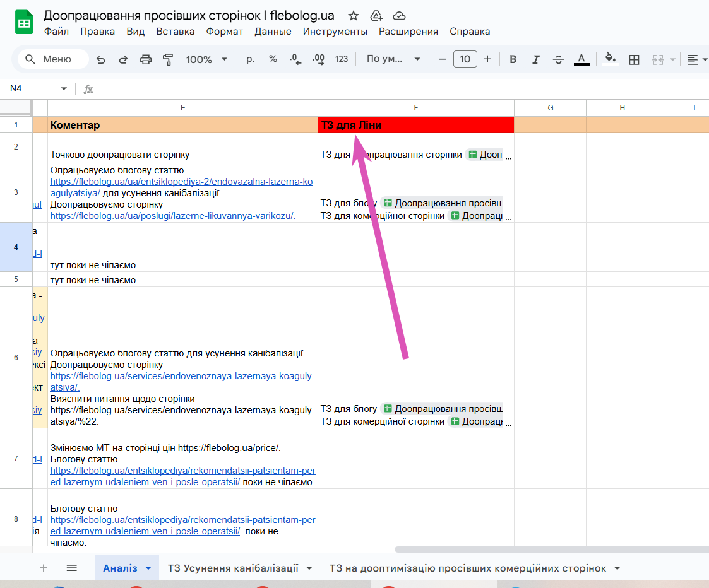Open the text color picker
Screen dimensions: 709x588
[x=581, y=59]
